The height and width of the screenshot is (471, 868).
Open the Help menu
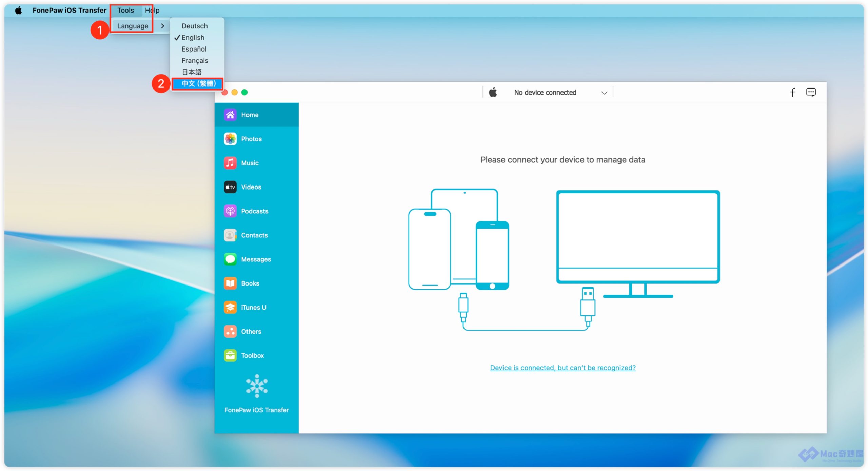152,11
